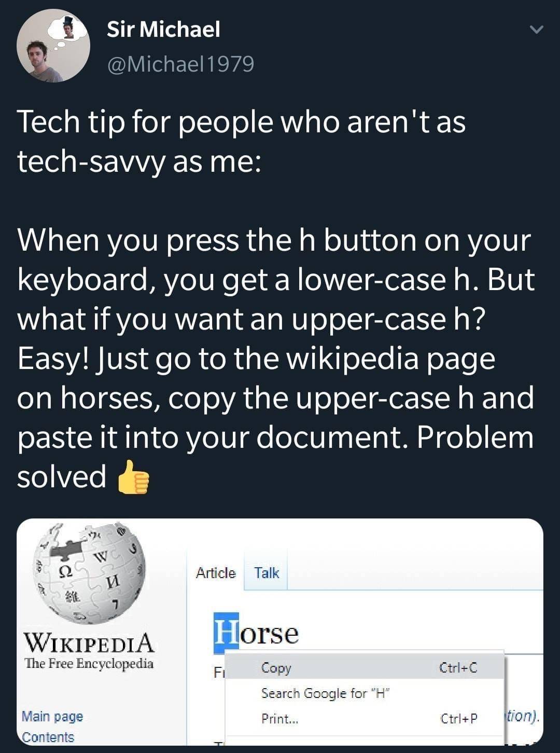Open Sir Michael's profile avatar
Viewport: 560px width, 753px height.
53,46
